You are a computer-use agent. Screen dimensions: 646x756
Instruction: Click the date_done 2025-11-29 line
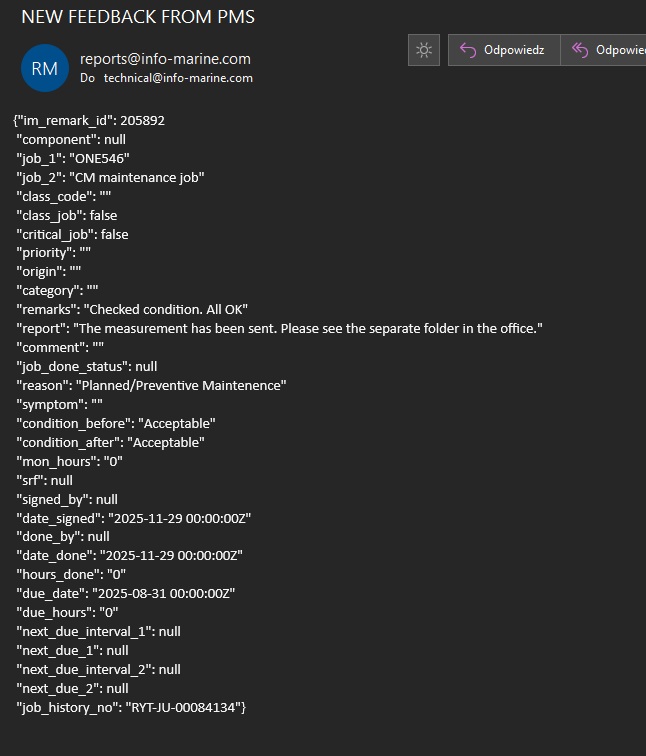(130, 556)
